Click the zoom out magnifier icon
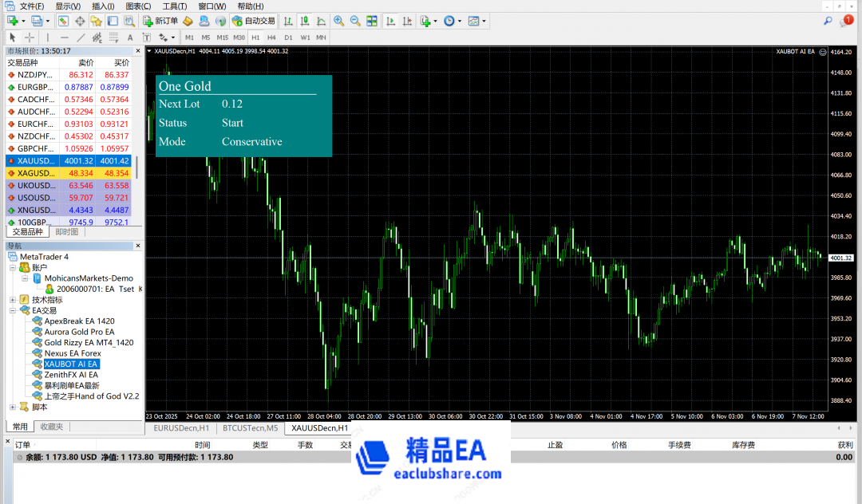862x504 pixels. coord(354,21)
